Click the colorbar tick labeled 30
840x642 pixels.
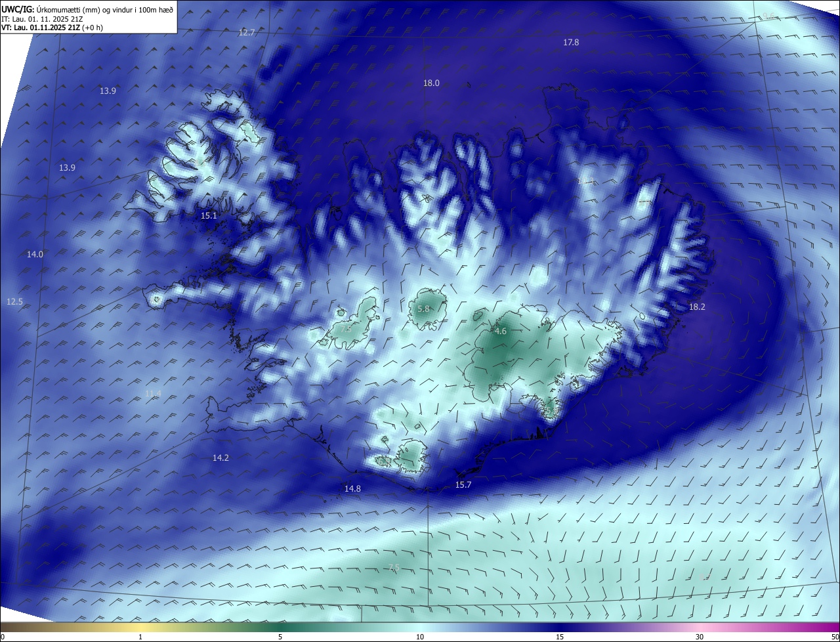700,637
